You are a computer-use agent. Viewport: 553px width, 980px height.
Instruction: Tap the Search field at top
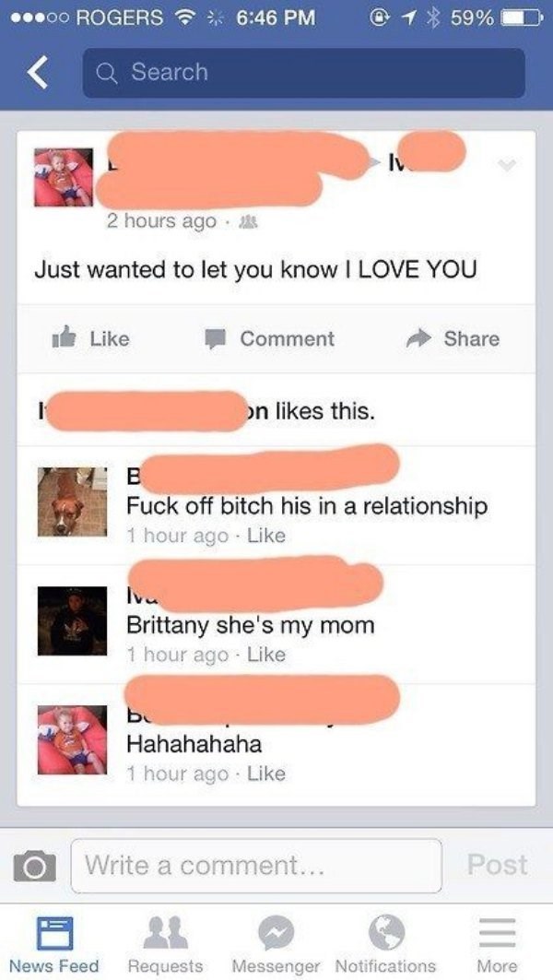click(x=303, y=73)
